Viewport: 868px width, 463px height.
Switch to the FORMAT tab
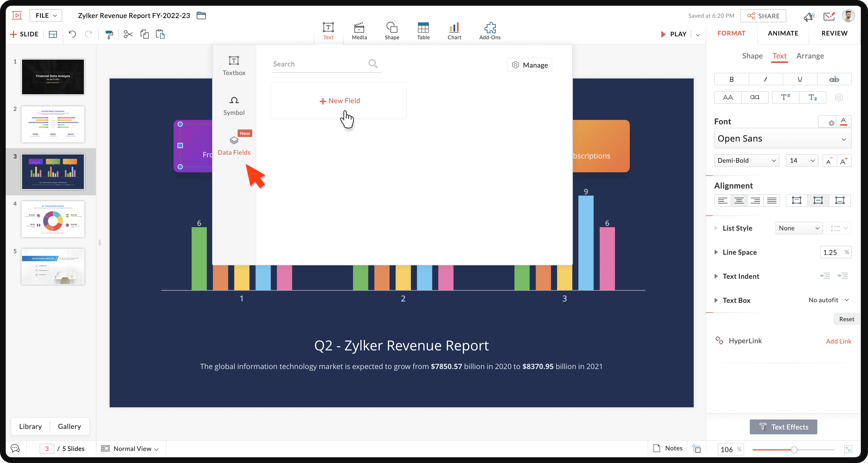[731, 33]
